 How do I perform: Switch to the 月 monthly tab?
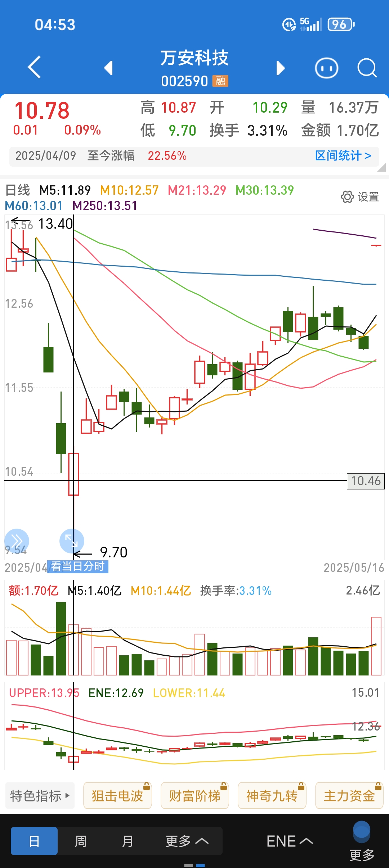click(x=128, y=841)
